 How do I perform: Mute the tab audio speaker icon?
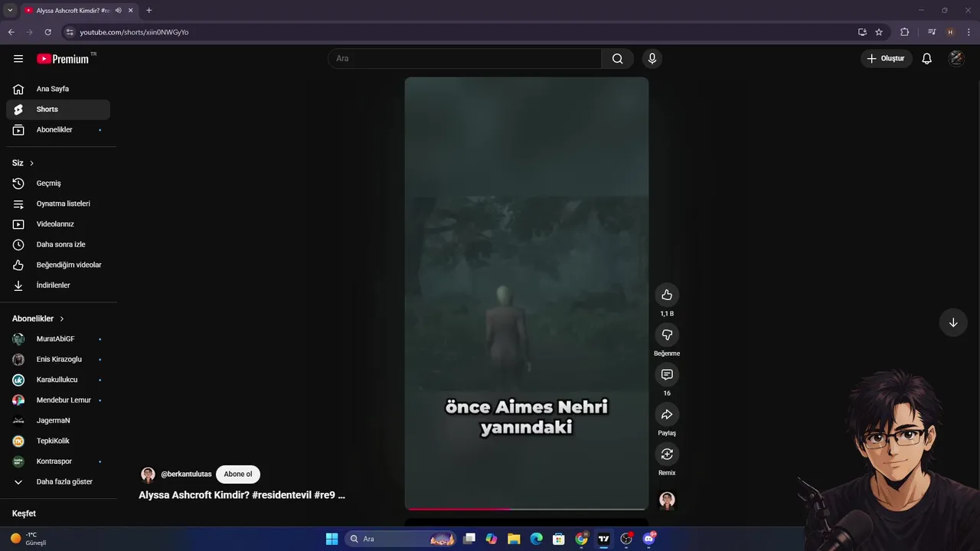point(118,11)
